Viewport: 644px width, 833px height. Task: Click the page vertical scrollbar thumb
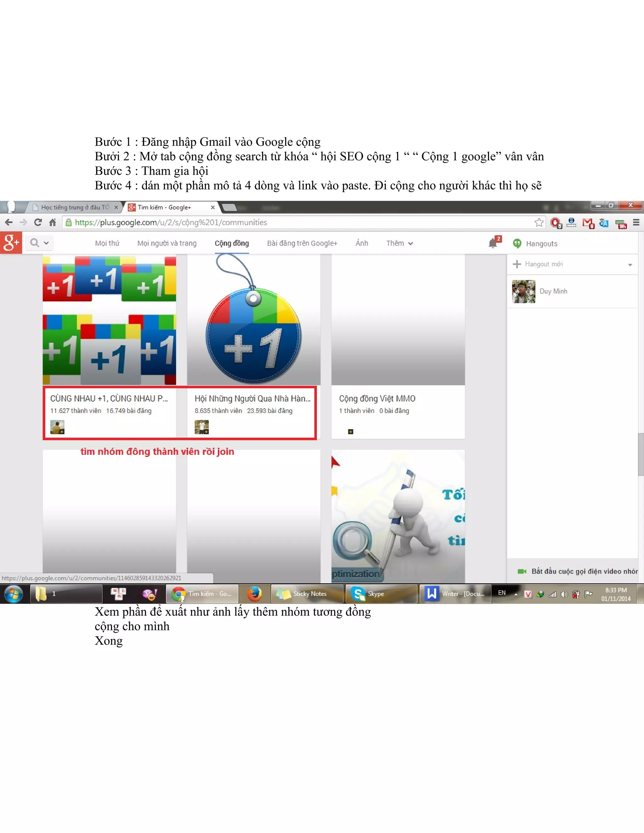641,454
